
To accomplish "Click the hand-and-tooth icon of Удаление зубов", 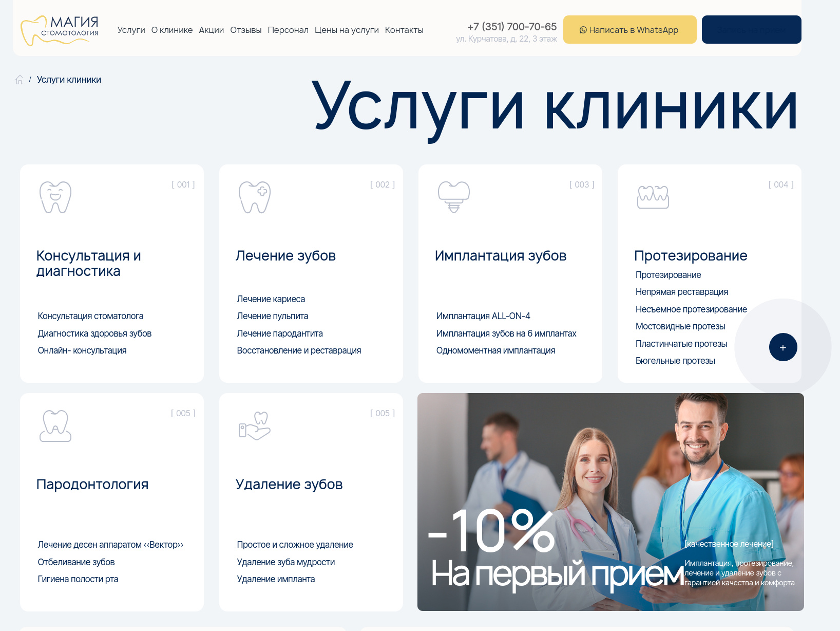I will click(x=255, y=426).
